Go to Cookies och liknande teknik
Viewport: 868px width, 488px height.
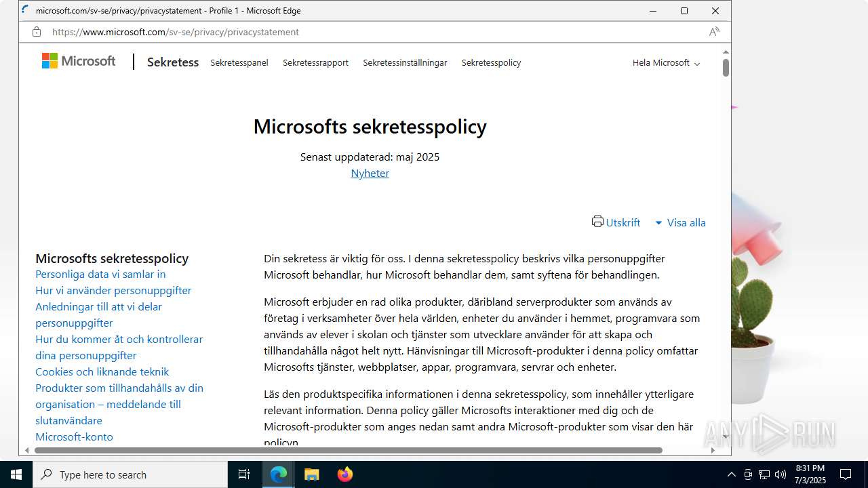point(102,371)
